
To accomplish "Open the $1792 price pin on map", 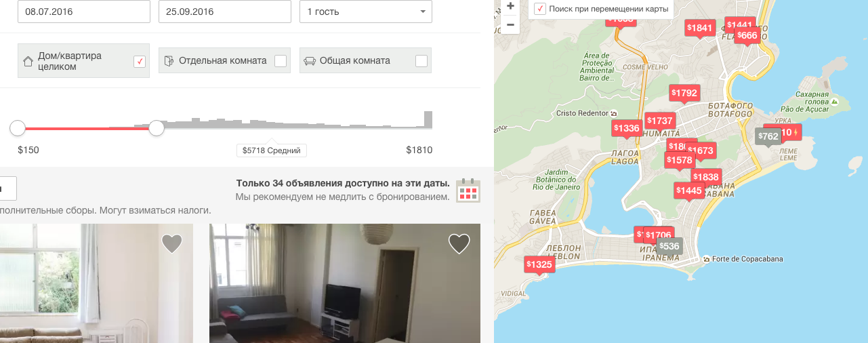I will click(684, 93).
